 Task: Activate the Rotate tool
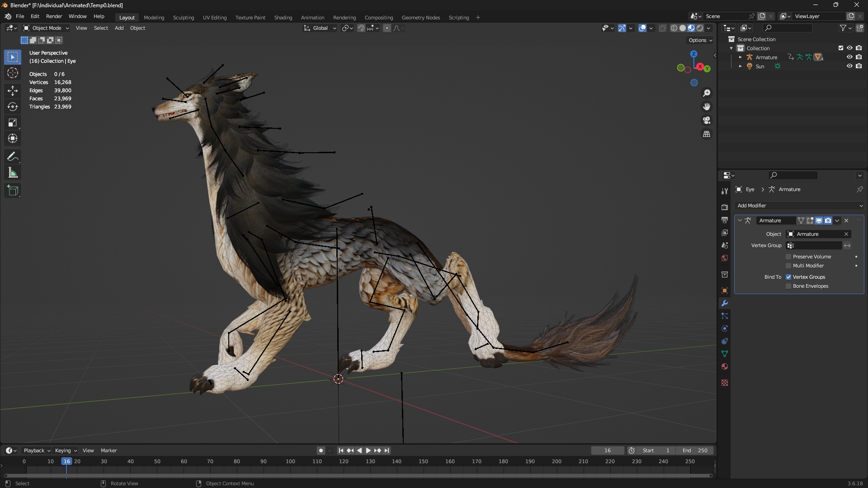click(x=13, y=107)
